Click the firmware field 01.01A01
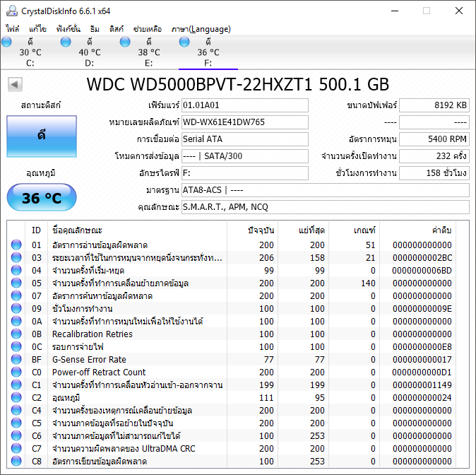The height and width of the screenshot is (475, 476). (x=245, y=105)
